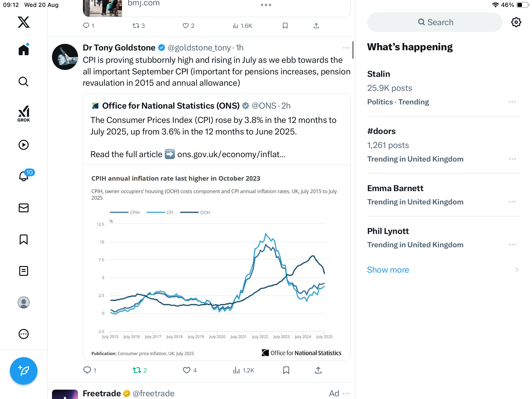Open Messages envelope icon
Image resolution: width=532 pixels, height=399 pixels.
(x=24, y=208)
